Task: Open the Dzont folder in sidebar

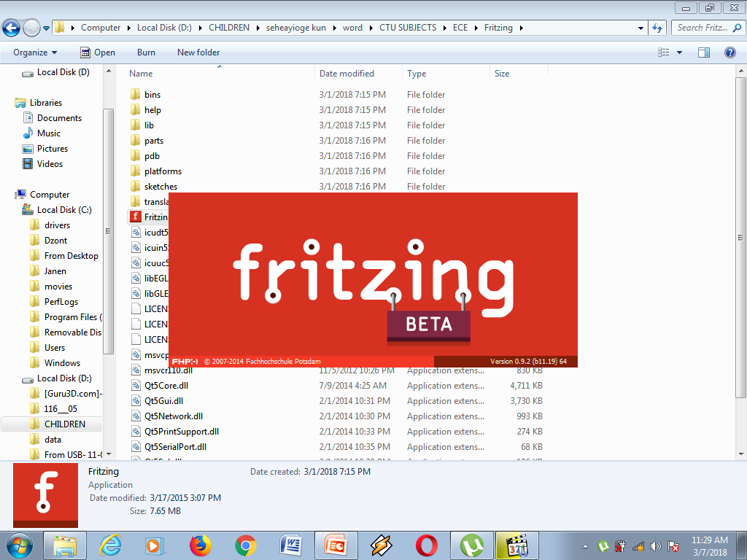Action: pyautogui.click(x=55, y=240)
